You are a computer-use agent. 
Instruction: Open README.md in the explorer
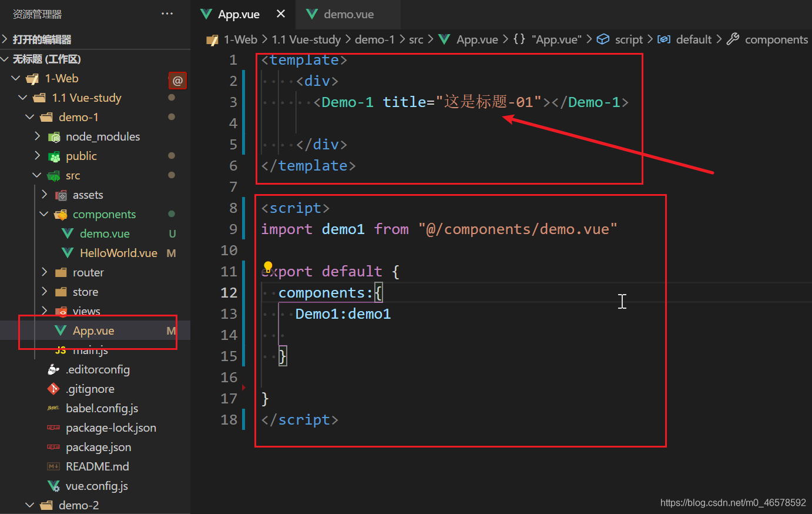coord(97,466)
